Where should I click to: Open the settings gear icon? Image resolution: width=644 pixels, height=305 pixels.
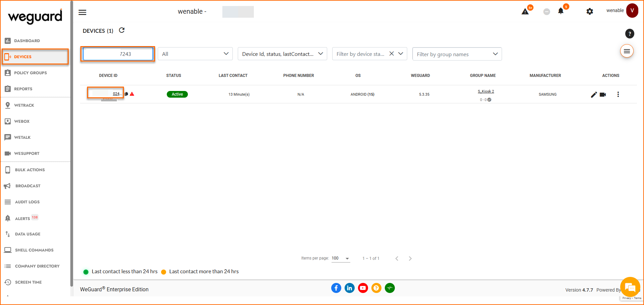tap(590, 11)
